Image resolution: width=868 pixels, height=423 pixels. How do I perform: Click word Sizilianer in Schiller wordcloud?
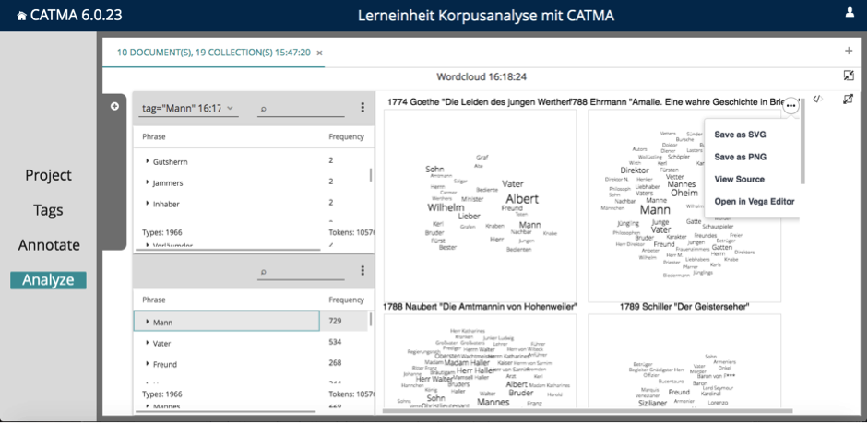(x=652, y=403)
